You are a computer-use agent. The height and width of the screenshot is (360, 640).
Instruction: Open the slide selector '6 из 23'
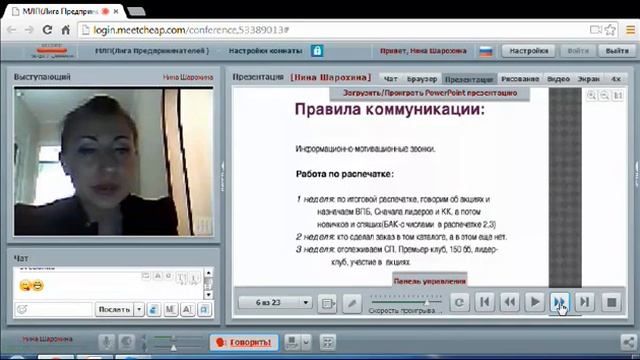pyautogui.click(x=275, y=302)
